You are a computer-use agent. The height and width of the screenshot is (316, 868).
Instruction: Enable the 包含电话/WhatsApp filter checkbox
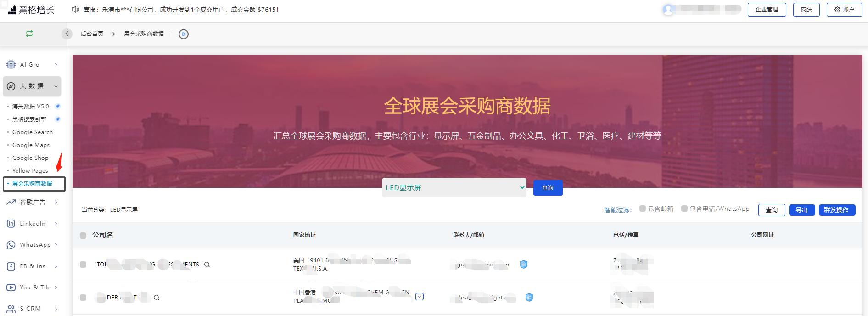tap(684, 209)
